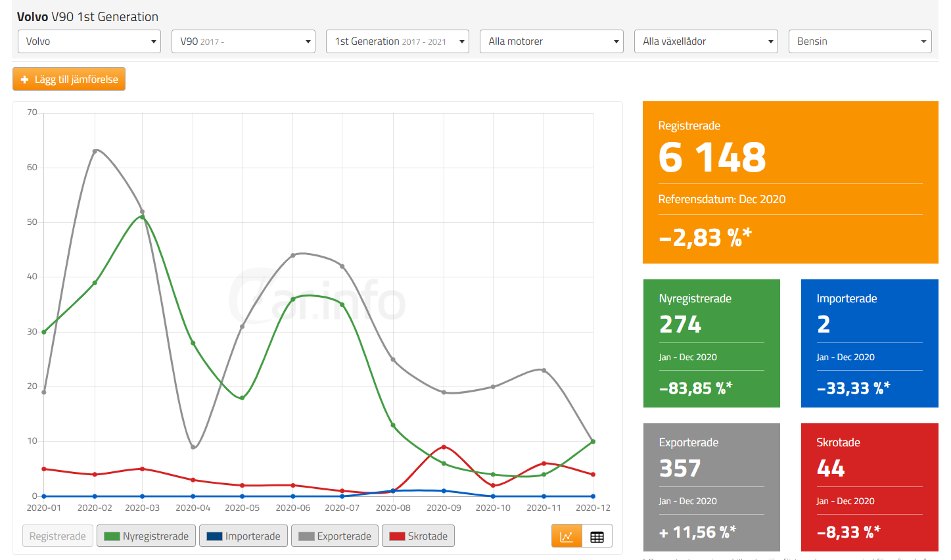Click the blue Importerade 2 card
Screen dimensions: 951x560
(x=870, y=343)
